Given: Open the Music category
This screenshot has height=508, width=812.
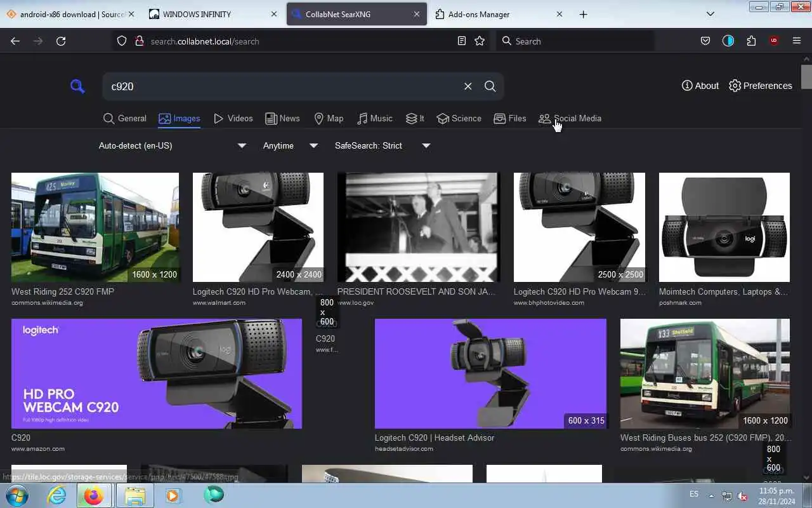Looking at the screenshot, I should click(374, 118).
